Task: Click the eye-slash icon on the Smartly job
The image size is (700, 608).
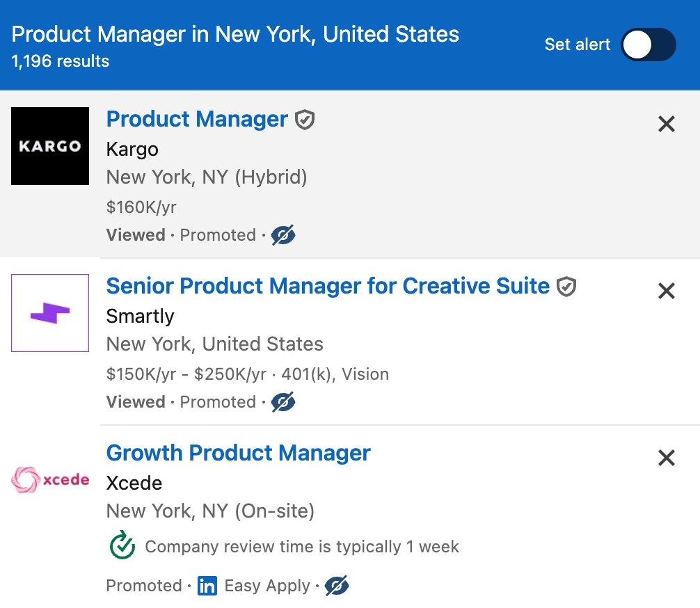Action: [285, 402]
